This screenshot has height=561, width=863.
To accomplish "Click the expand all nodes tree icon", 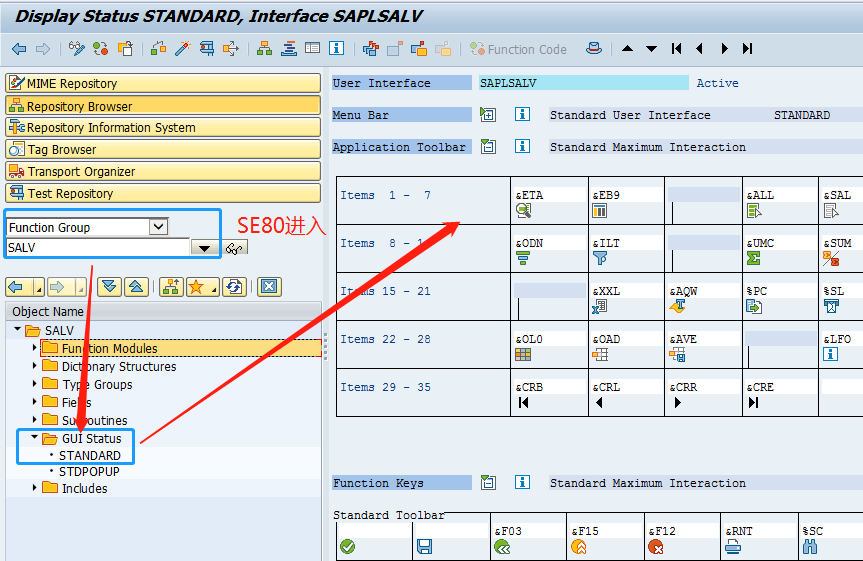I will pyautogui.click(x=109, y=286).
